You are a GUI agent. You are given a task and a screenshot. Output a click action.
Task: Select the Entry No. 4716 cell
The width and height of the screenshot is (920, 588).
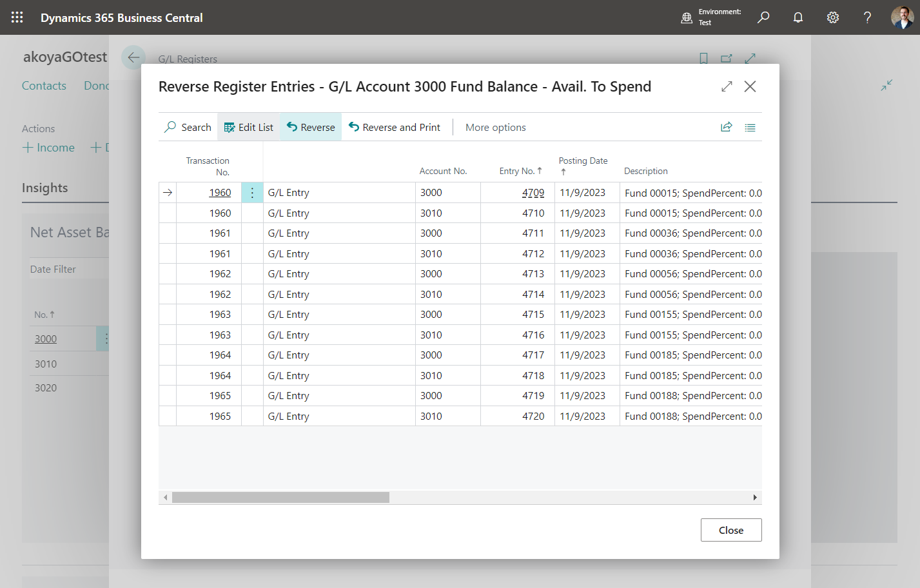click(518, 335)
